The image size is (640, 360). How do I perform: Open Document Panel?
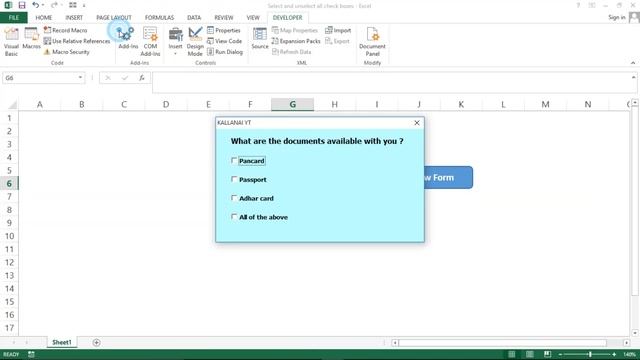tap(372, 42)
